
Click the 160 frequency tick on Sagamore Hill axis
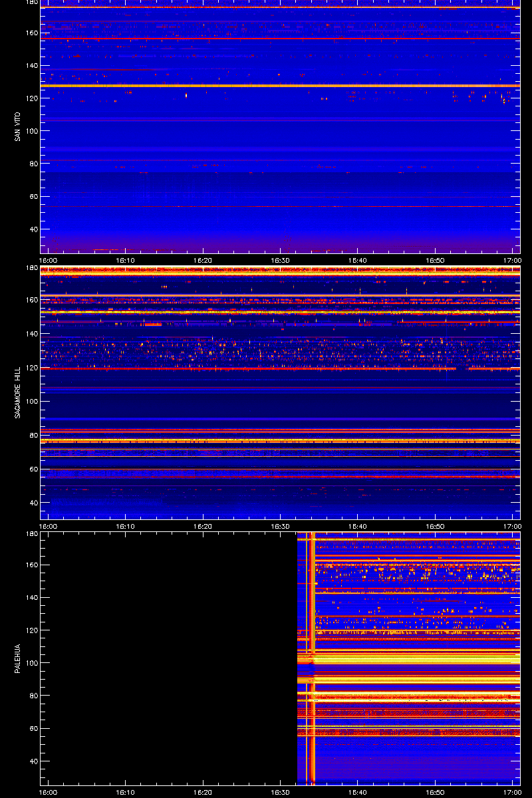(31, 299)
